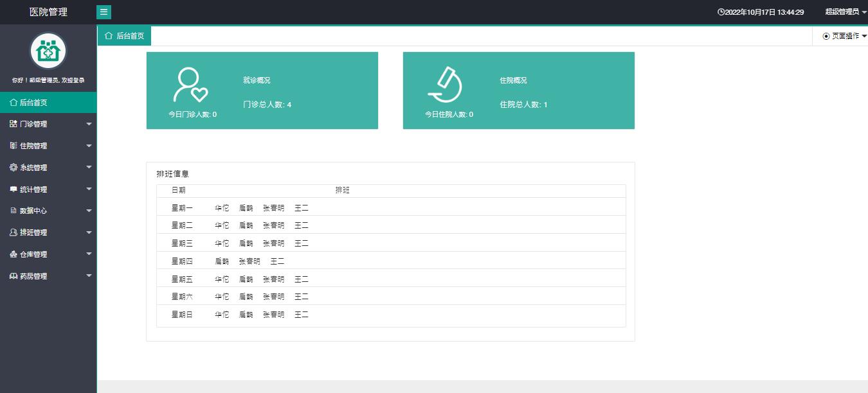Expand the 门诊管理 menu arrow
The width and height of the screenshot is (868, 393).
pos(89,124)
